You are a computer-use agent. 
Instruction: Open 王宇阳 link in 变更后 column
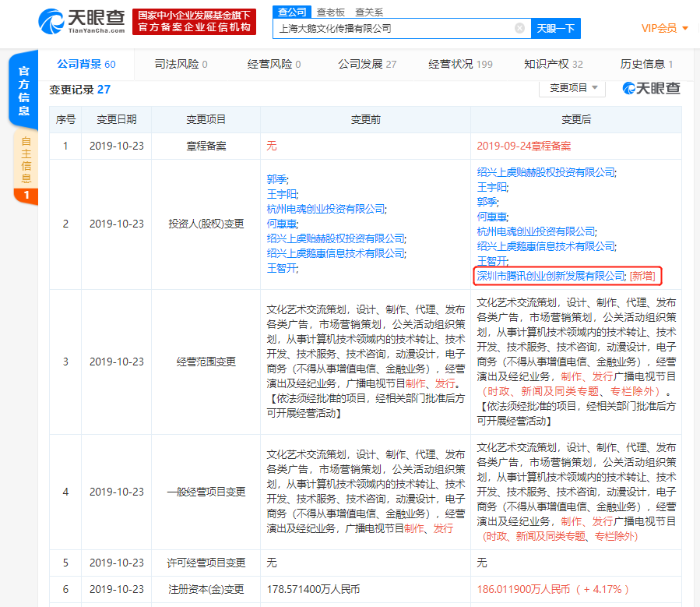point(492,187)
